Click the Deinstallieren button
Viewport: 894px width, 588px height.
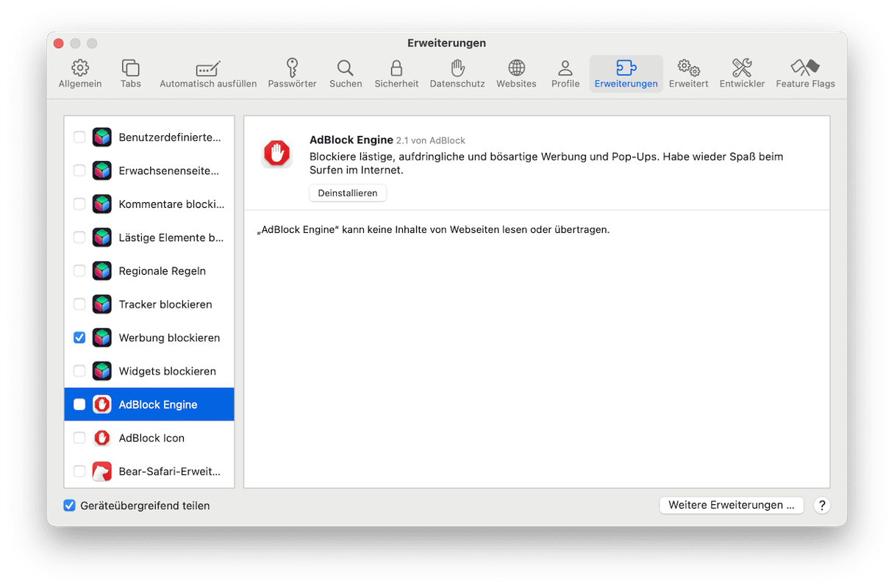(348, 193)
